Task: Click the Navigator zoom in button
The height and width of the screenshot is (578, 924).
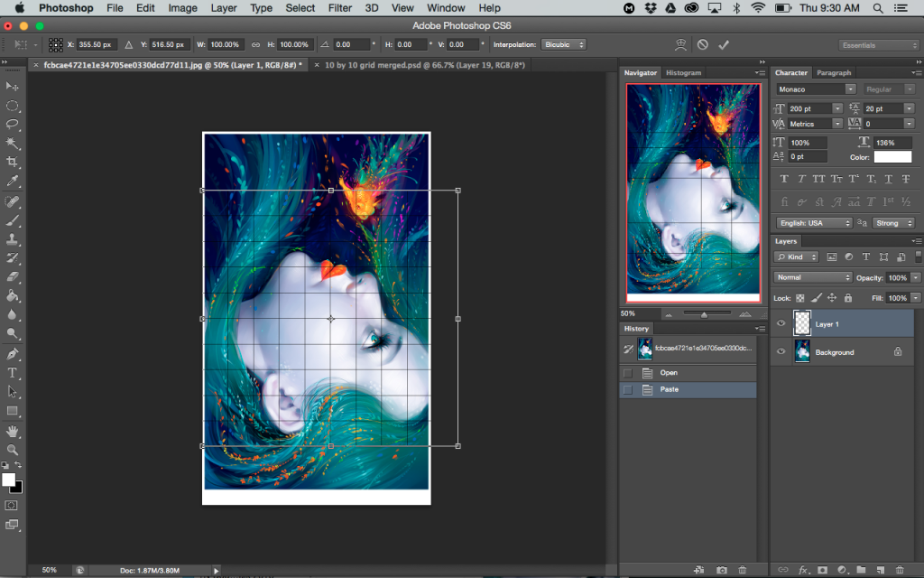Action: click(x=744, y=314)
